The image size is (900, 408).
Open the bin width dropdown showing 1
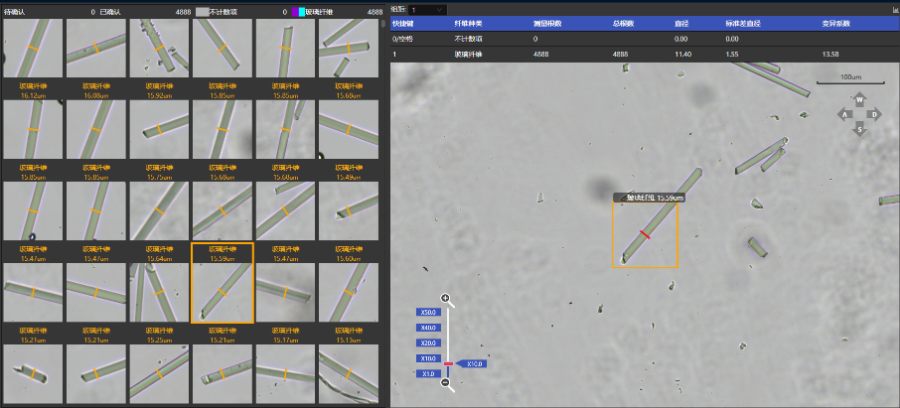(x=428, y=10)
